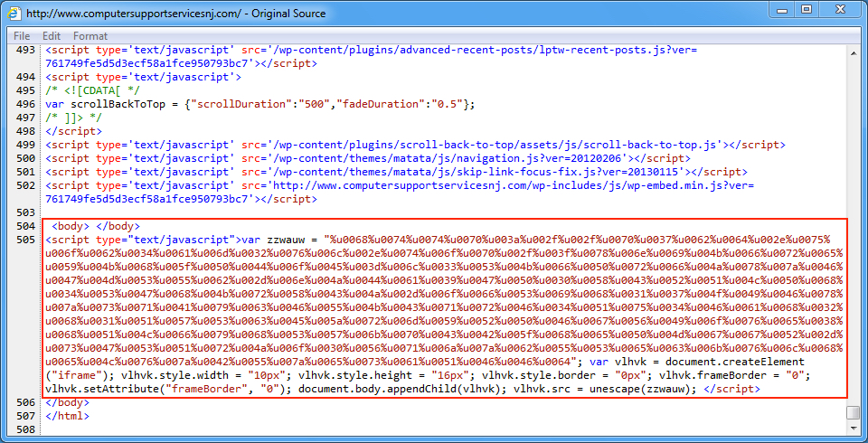This screenshot has height=443, width=868.
Task: Click the closing script tag on line 498
Action: pos(73,131)
